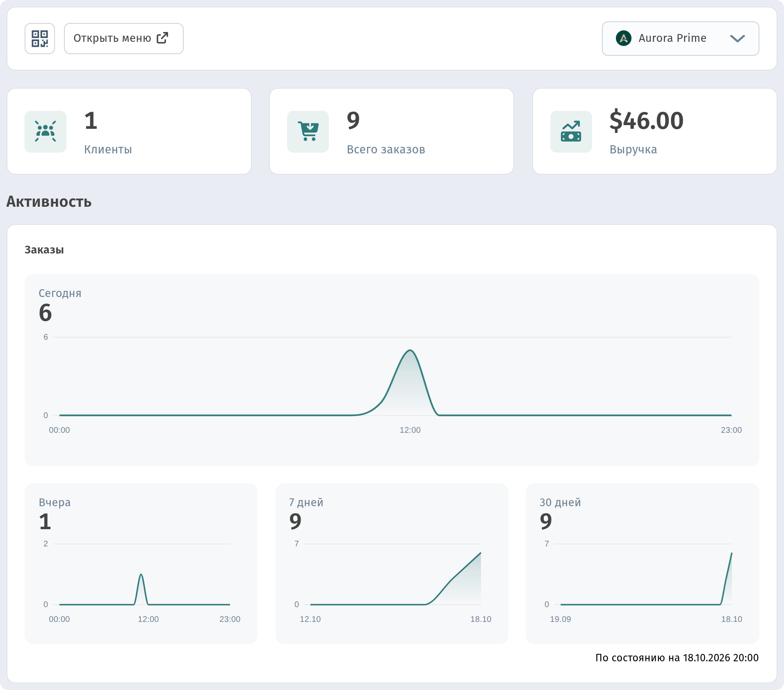
Task: Click the 12:00 label on Сегодня chart
Action: pyautogui.click(x=410, y=430)
